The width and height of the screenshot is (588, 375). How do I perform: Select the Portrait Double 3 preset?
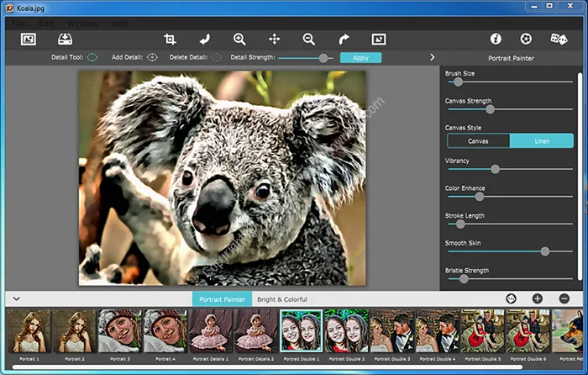392,331
